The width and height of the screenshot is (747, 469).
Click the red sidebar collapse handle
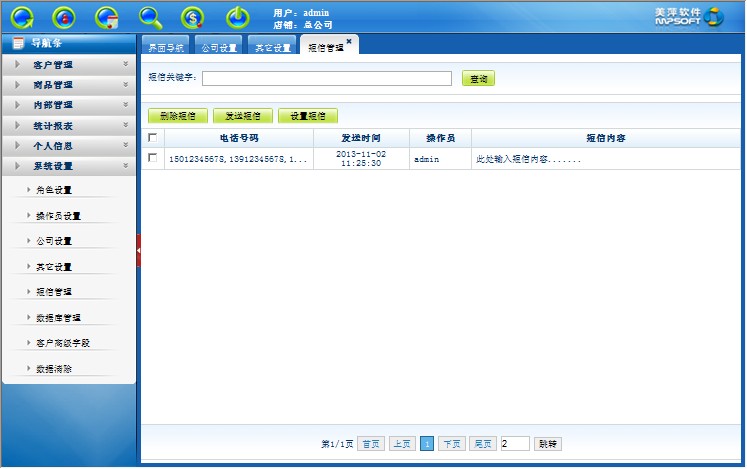pos(139,250)
